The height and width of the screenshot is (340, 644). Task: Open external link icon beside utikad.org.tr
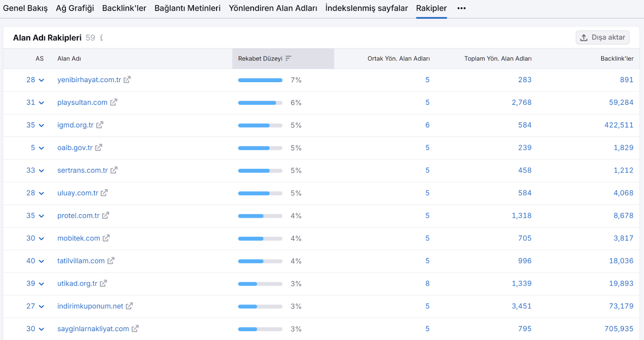103,283
